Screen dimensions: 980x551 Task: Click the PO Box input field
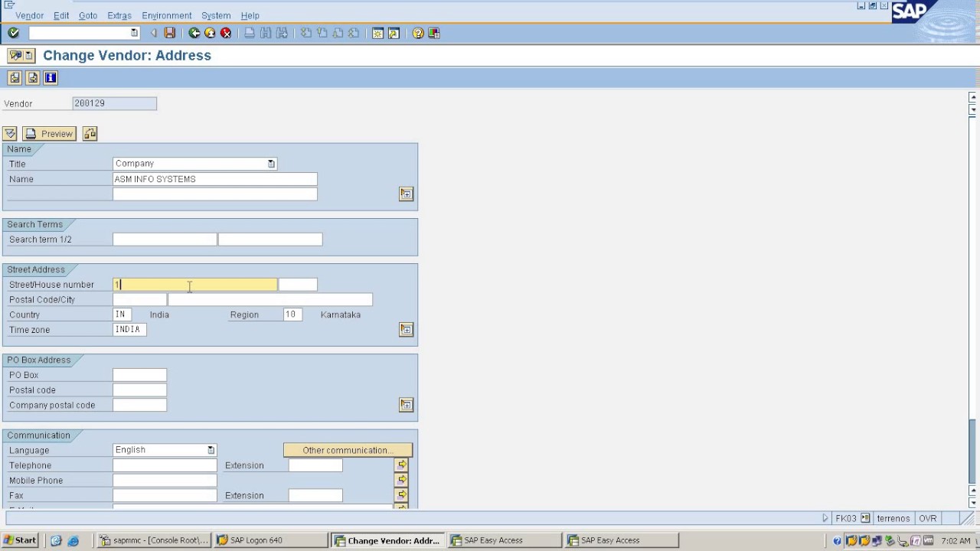(x=139, y=375)
